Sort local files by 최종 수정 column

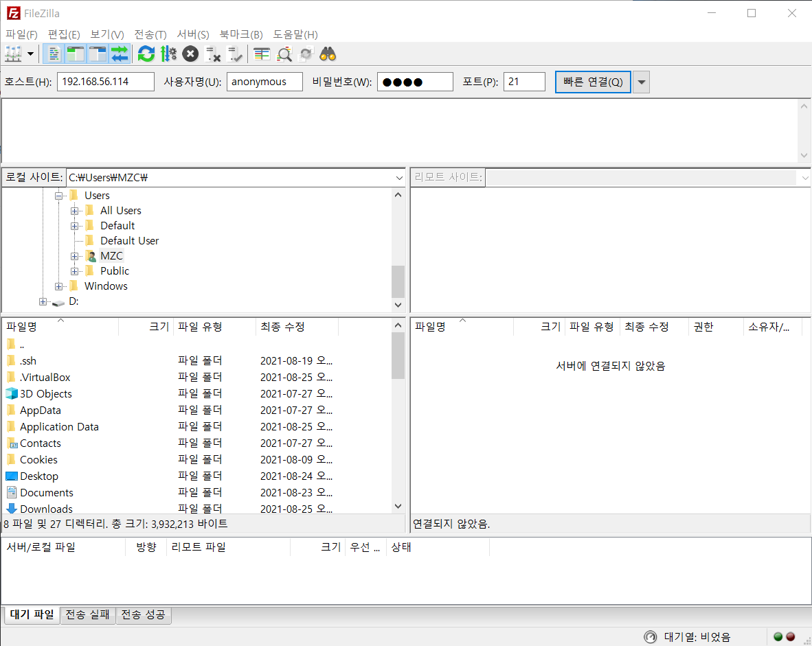pyautogui.click(x=297, y=327)
